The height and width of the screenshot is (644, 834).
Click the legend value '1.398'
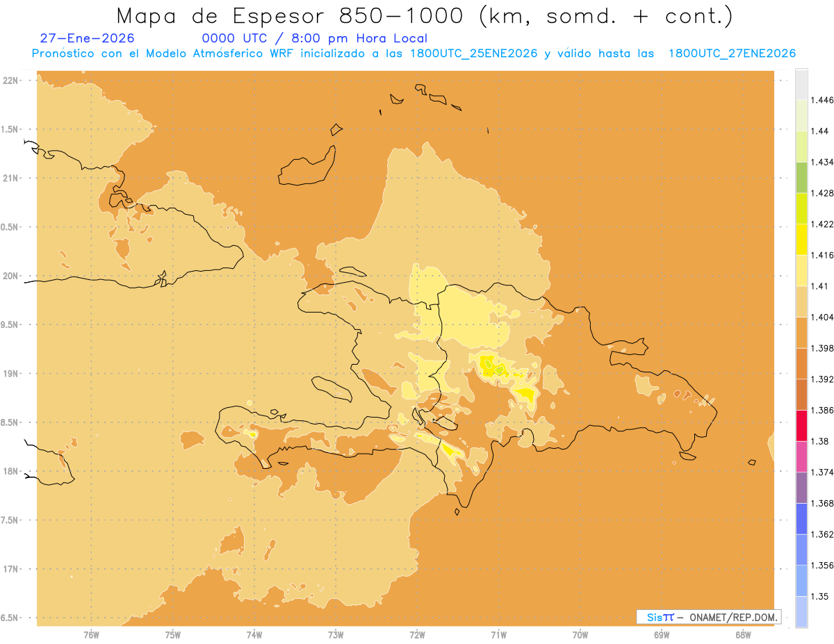pos(822,348)
